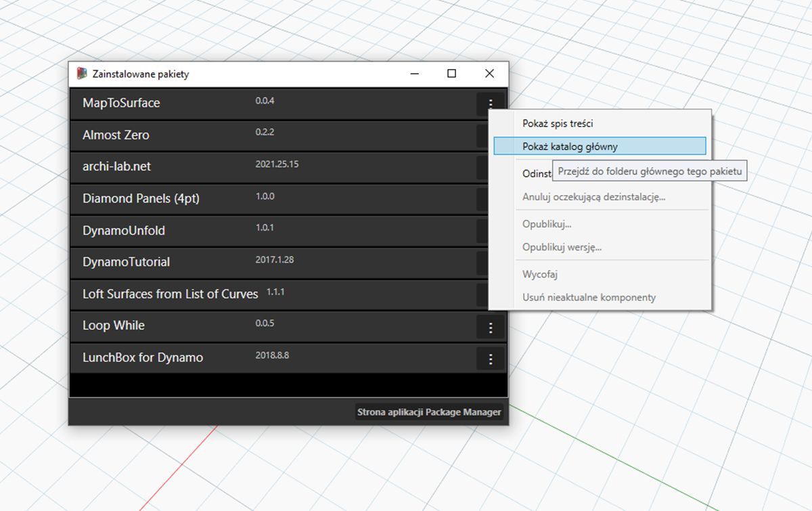Click version number 2018.8.8
Viewport: 812px width, 511px height.
pos(272,355)
